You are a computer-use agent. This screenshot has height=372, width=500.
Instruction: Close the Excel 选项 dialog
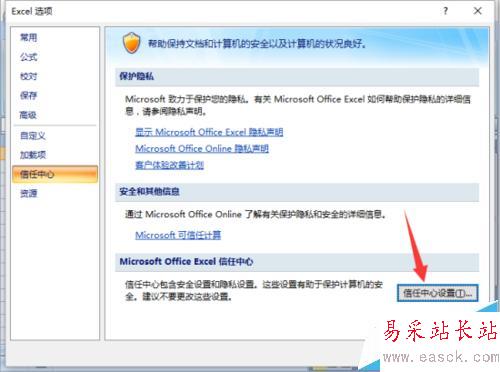477,11
